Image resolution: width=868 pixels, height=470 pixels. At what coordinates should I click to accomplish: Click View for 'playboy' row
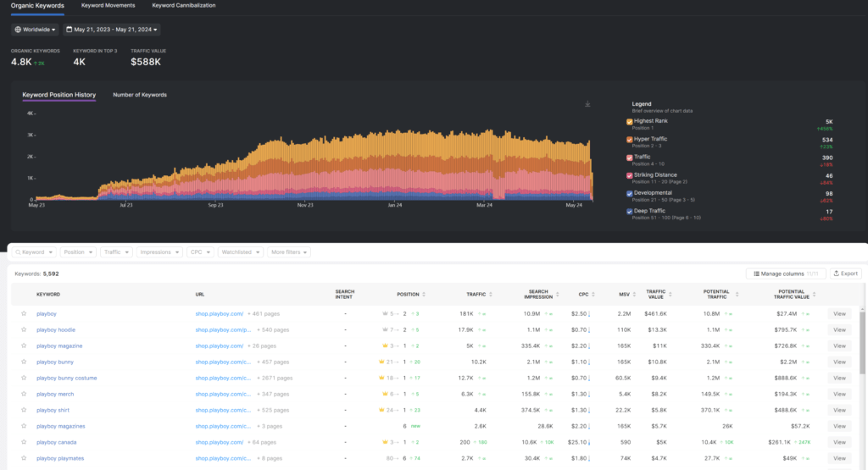tap(840, 314)
